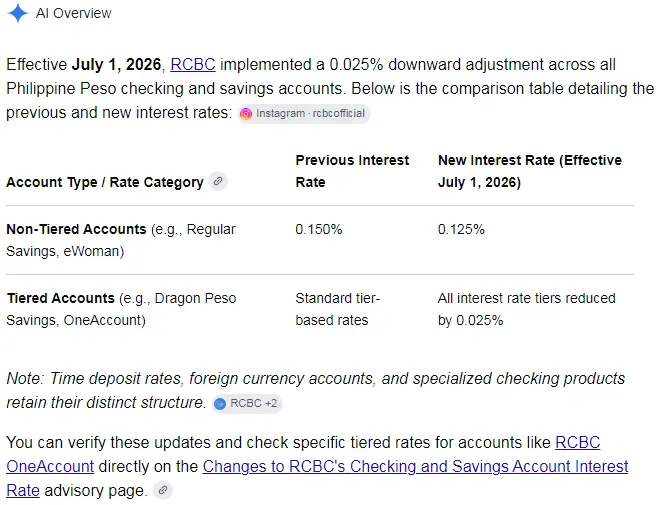This screenshot has width=664, height=505.
Task: Click link icon beside Account Type header
Action: pyautogui.click(x=218, y=182)
